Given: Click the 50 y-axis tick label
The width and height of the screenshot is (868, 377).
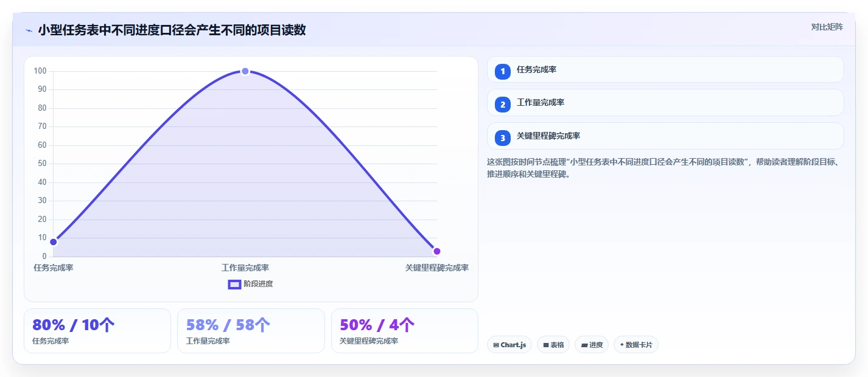Looking at the screenshot, I should 43,164.
